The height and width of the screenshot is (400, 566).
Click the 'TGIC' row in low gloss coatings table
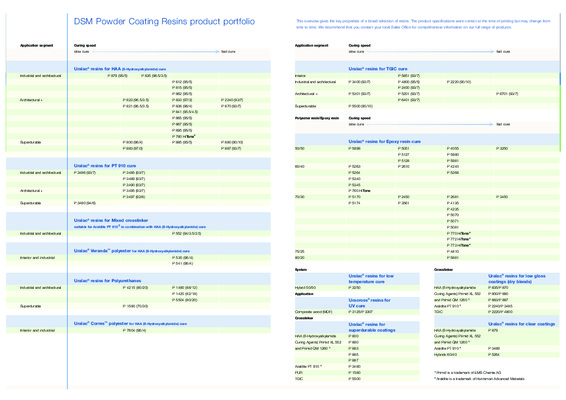(x=438, y=312)
